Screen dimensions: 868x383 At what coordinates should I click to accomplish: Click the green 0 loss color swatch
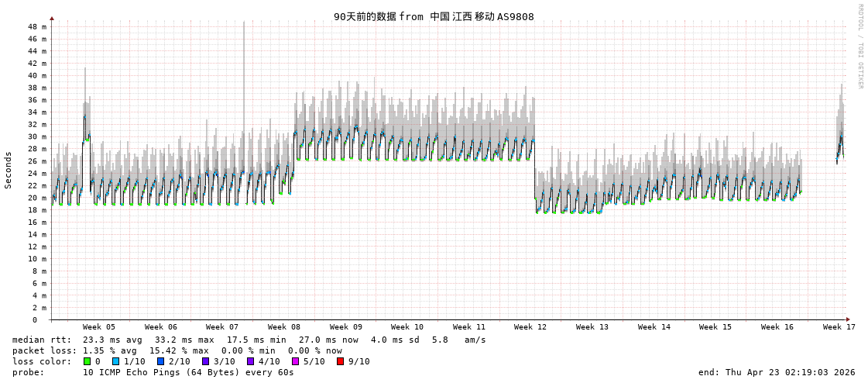pyautogui.click(x=87, y=361)
